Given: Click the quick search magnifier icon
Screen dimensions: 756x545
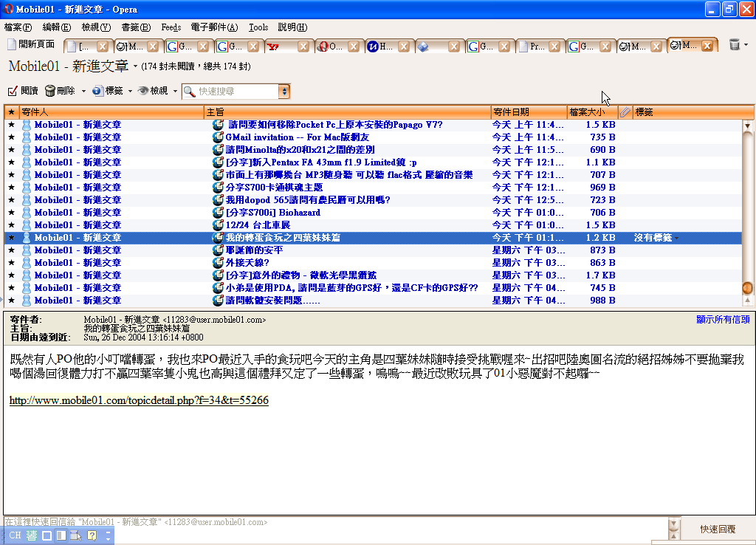Looking at the screenshot, I should click(x=190, y=91).
